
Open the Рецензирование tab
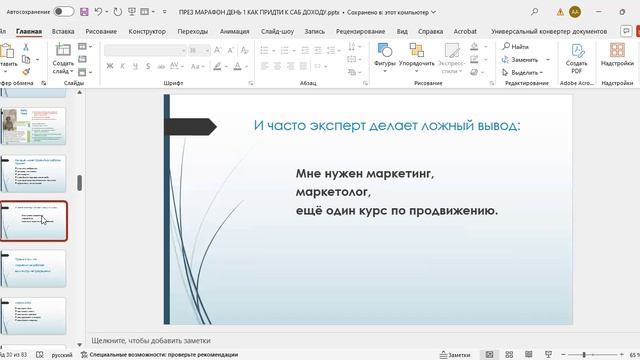[360, 31]
